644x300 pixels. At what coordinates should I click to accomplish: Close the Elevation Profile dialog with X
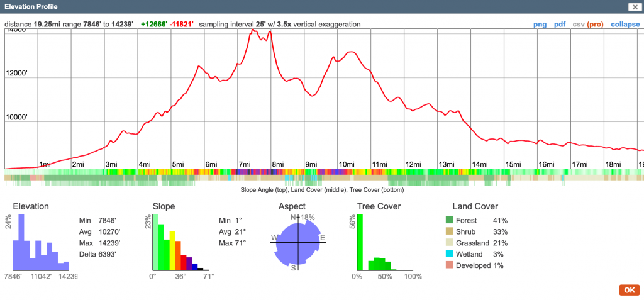point(632,7)
